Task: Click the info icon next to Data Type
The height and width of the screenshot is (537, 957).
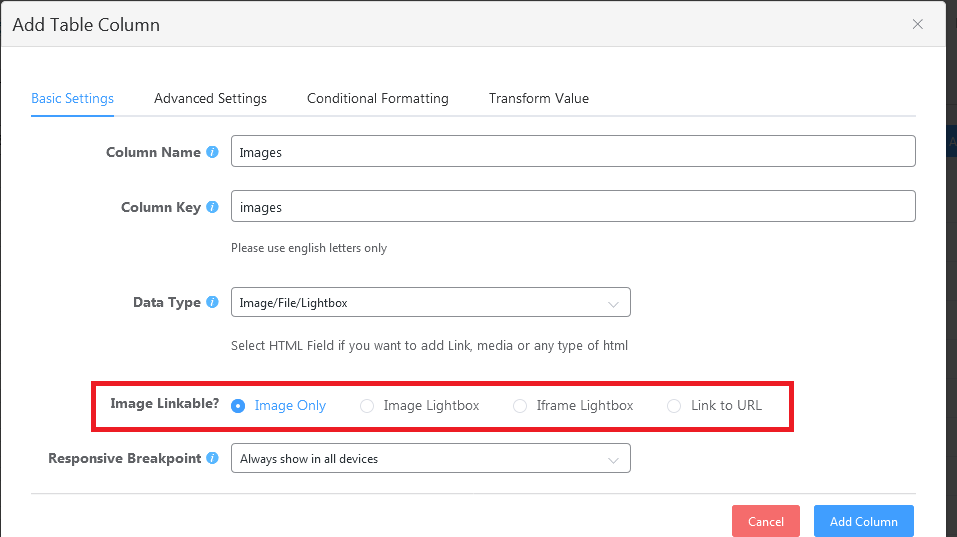Action: coord(212,302)
